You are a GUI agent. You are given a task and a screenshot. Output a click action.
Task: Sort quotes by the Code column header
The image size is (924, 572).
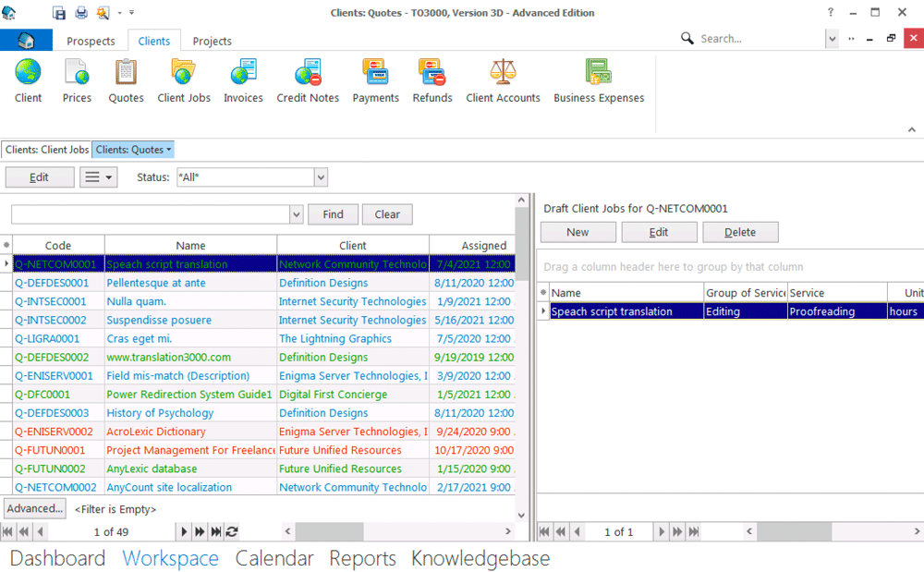[x=58, y=245]
